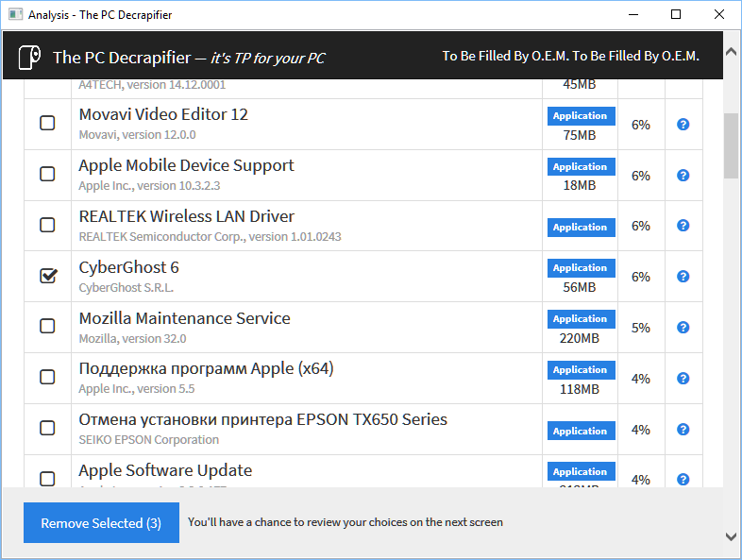The image size is (742, 560).
Task: Click the Application tag for CyberGhost 6
Action: coord(581,268)
